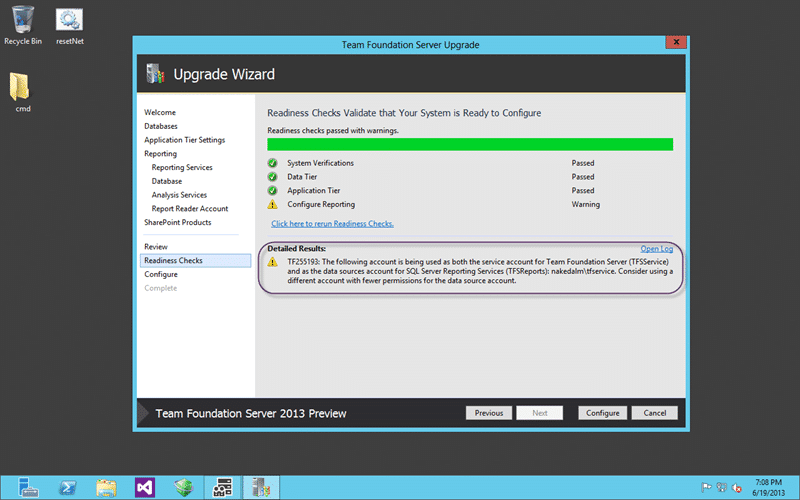Open the resetNet desktop shortcut

(69, 26)
